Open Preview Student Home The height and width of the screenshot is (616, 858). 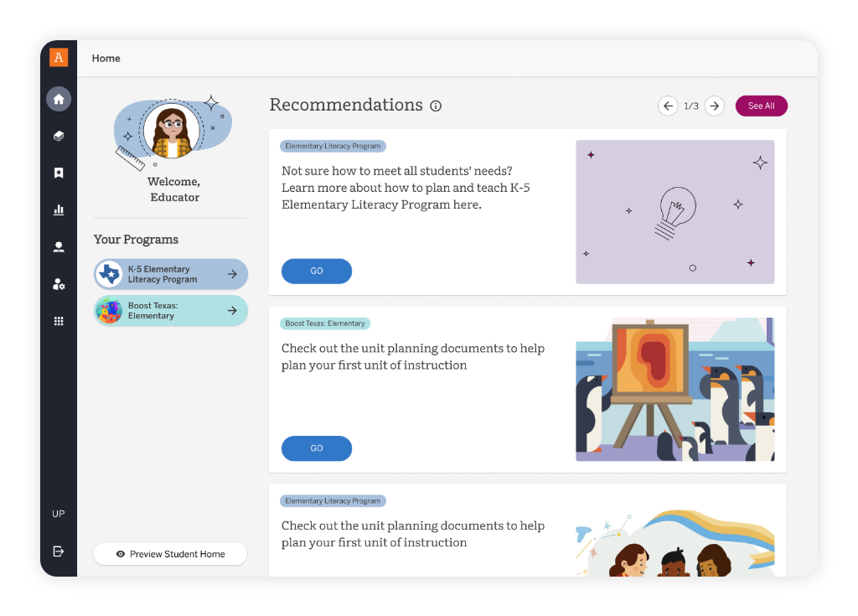coord(170,554)
